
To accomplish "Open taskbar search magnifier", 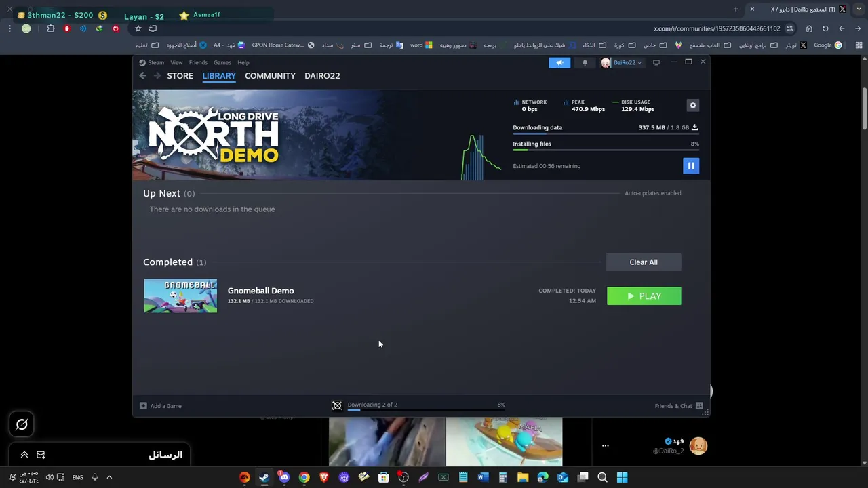I will (x=602, y=477).
